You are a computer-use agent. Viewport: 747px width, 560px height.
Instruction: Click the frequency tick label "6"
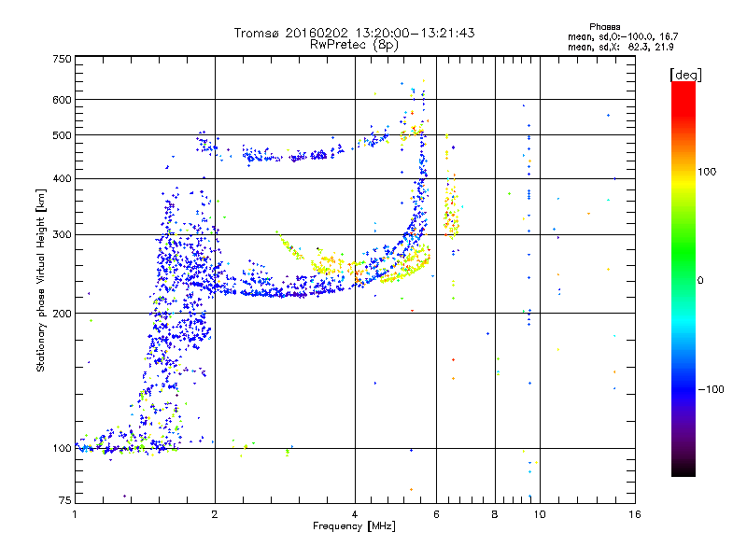pos(436,514)
